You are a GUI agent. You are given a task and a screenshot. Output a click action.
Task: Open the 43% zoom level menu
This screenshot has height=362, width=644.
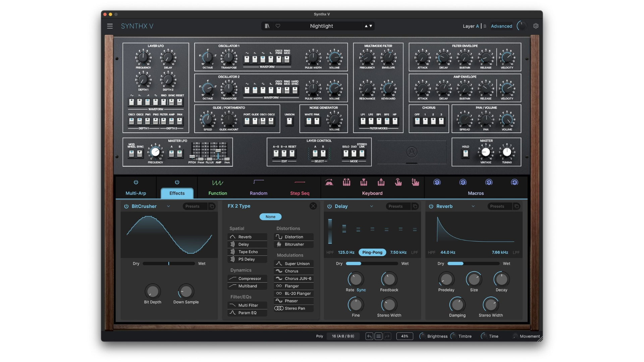point(405,336)
